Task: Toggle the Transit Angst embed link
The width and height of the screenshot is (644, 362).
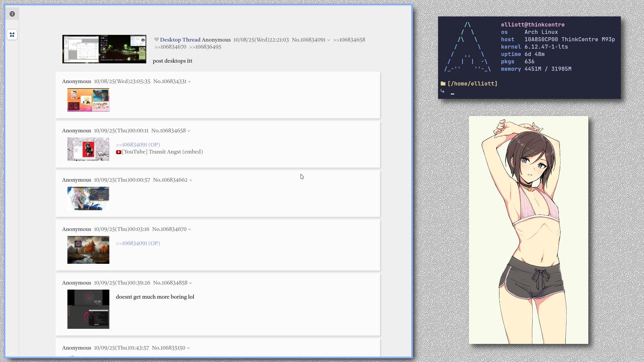Action: pos(193,152)
